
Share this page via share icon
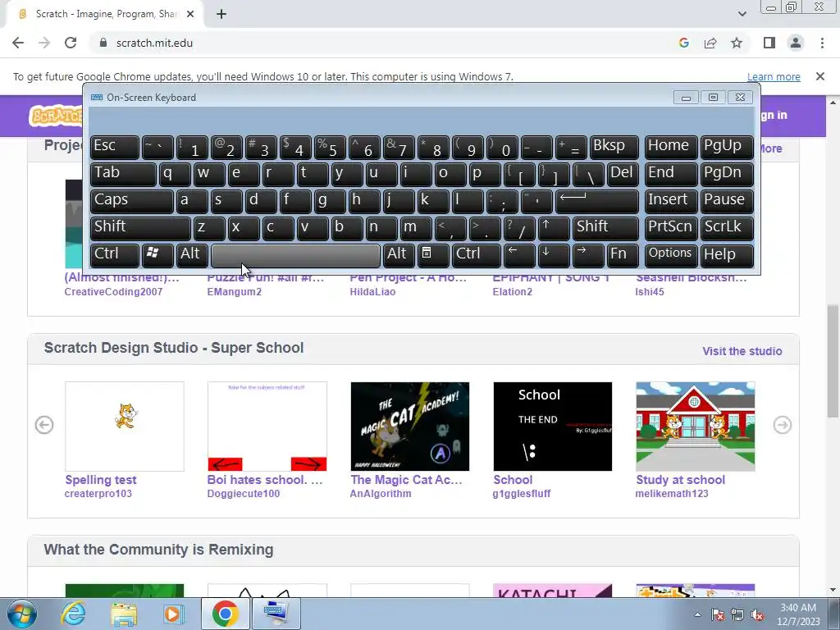coord(710,43)
